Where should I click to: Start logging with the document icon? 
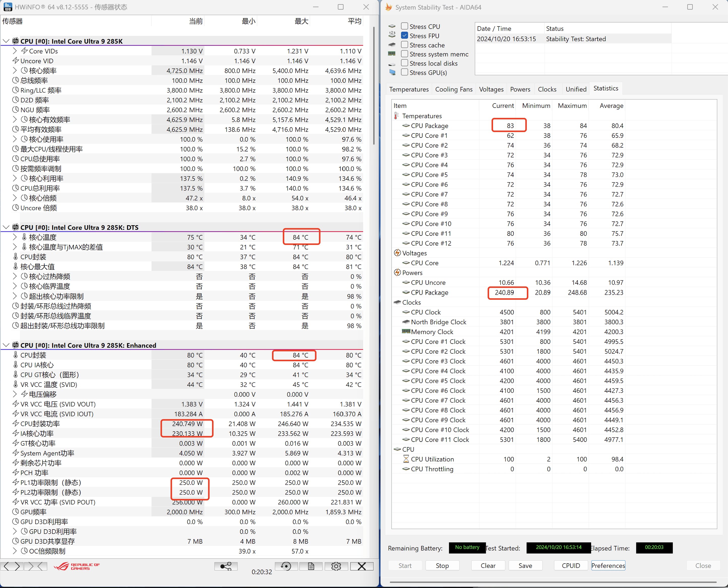pyautogui.click(x=311, y=566)
